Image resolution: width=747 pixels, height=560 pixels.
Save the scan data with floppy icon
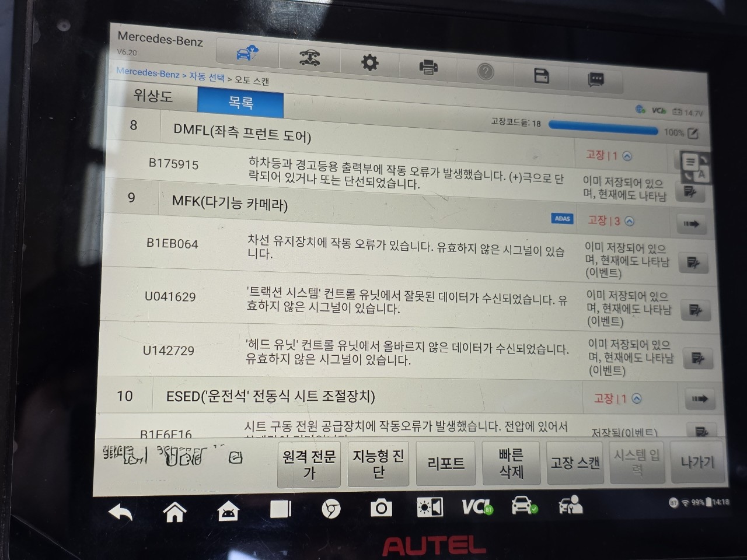(541, 76)
